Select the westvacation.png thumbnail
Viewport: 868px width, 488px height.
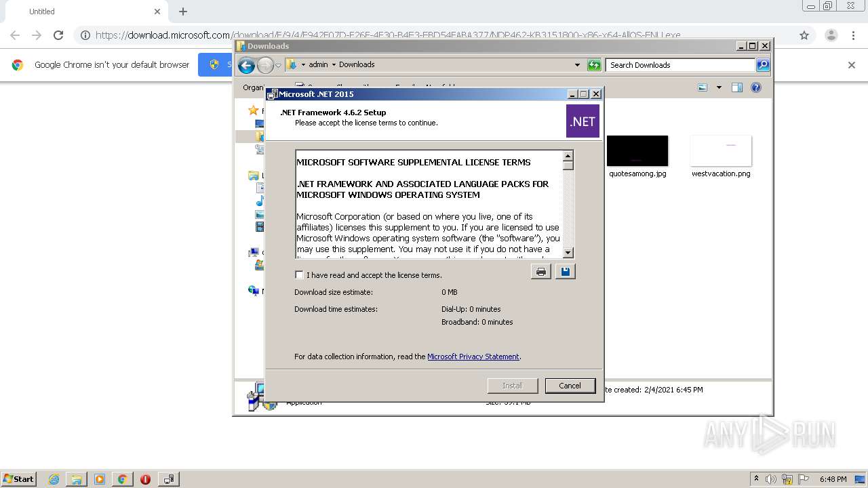pos(721,150)
